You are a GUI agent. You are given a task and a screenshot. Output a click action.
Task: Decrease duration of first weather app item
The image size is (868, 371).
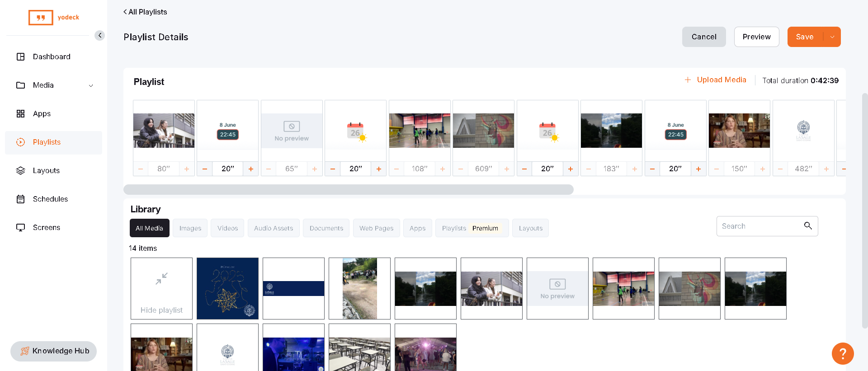pos(333,169)
